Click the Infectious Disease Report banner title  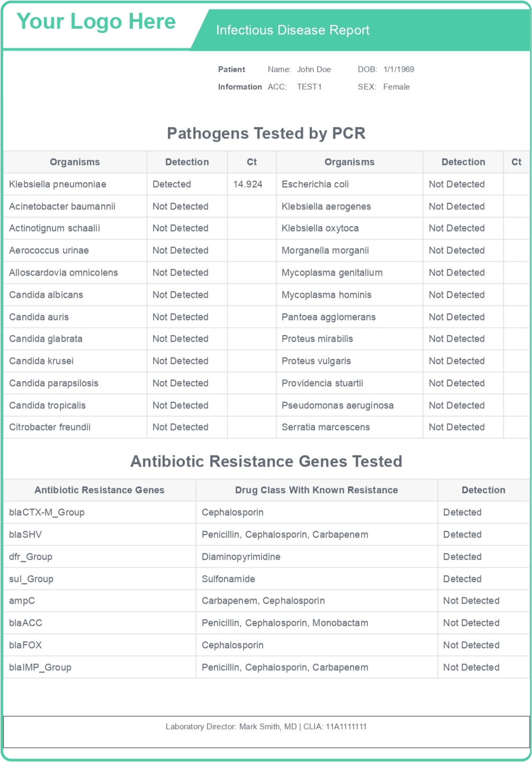click(x=292, y=30)
